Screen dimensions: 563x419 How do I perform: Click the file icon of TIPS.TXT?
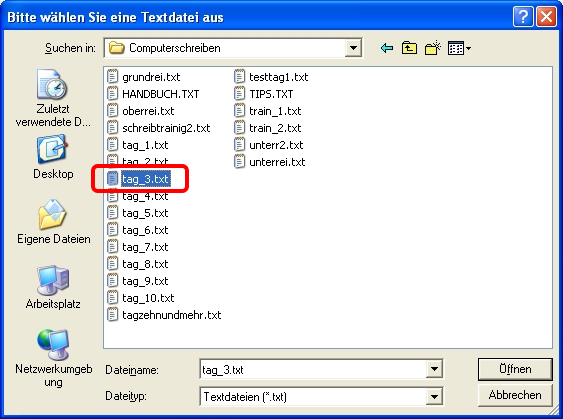[239, 94]
